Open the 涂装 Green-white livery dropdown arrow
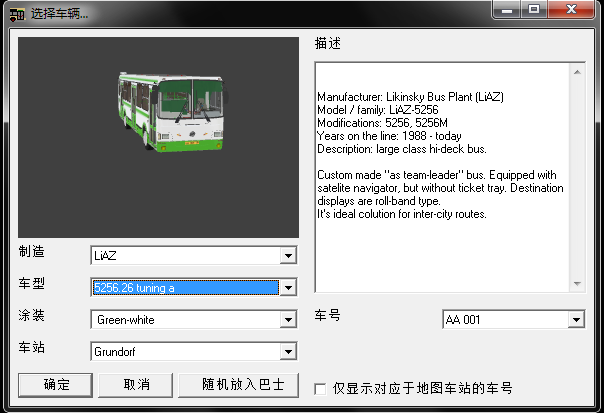This screenshot has height=413, width=604. (288, 319)
